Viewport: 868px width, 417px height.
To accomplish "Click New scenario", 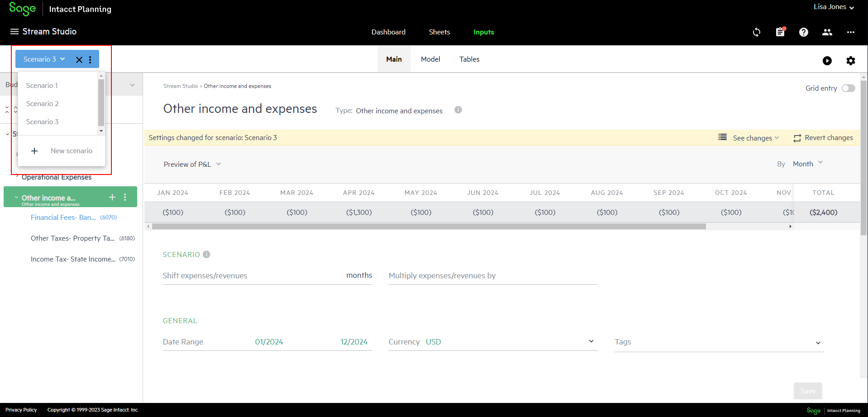I will pyautogui.click(x=72, y=151).
